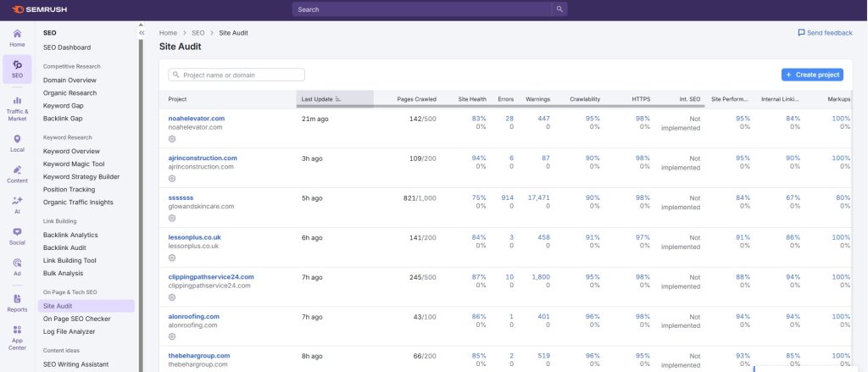Open Keyword Magic Tool menu item
This screenshot has width=868, height=372.
click(86, 164)
